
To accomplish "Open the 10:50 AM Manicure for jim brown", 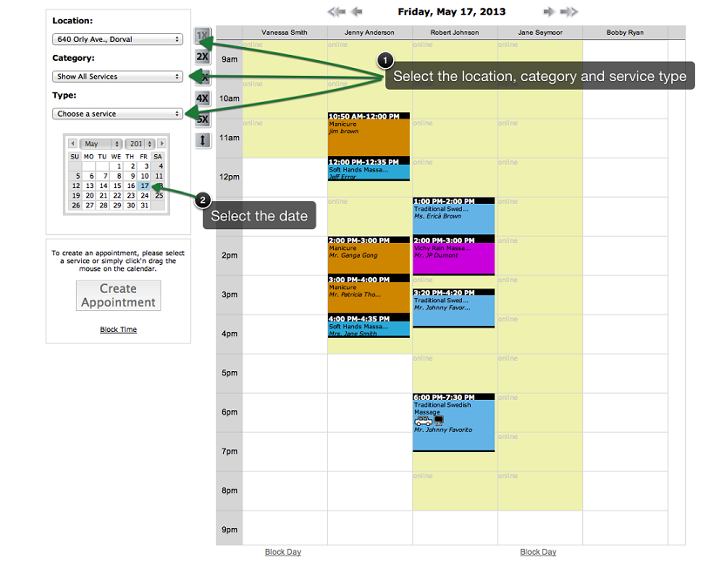I will (369, 134).
